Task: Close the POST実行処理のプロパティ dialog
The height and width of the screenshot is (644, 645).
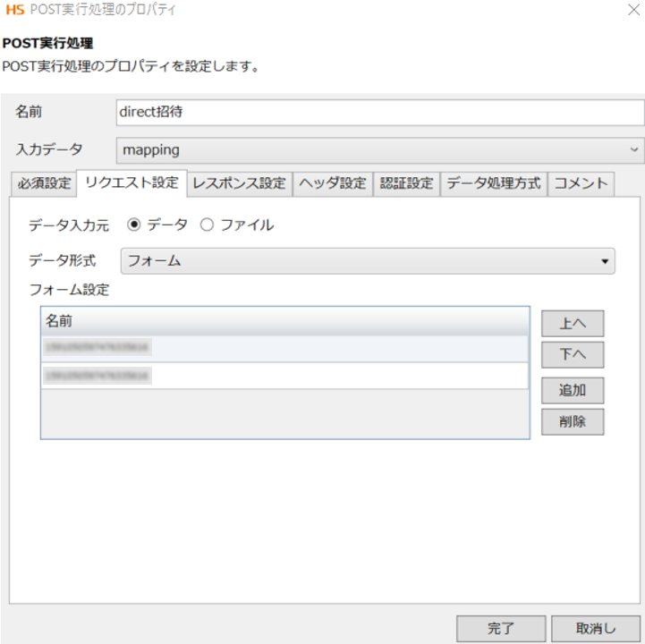Action: point(633,10)
